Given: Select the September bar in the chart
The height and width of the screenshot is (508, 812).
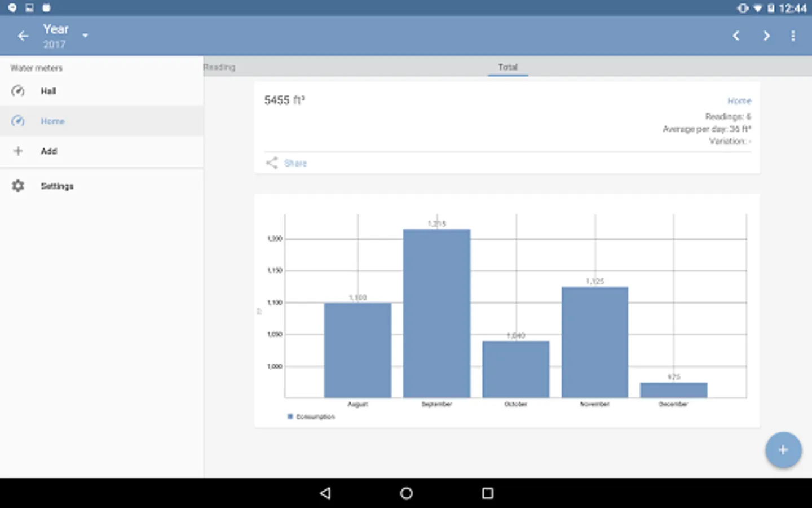Looking at the screenshot, I should 436,313.
